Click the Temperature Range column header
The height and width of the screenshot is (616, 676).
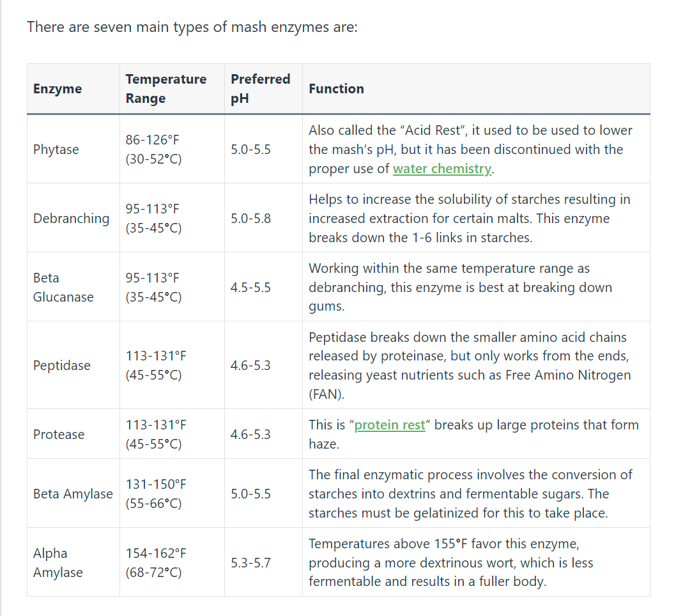point(172,89)
